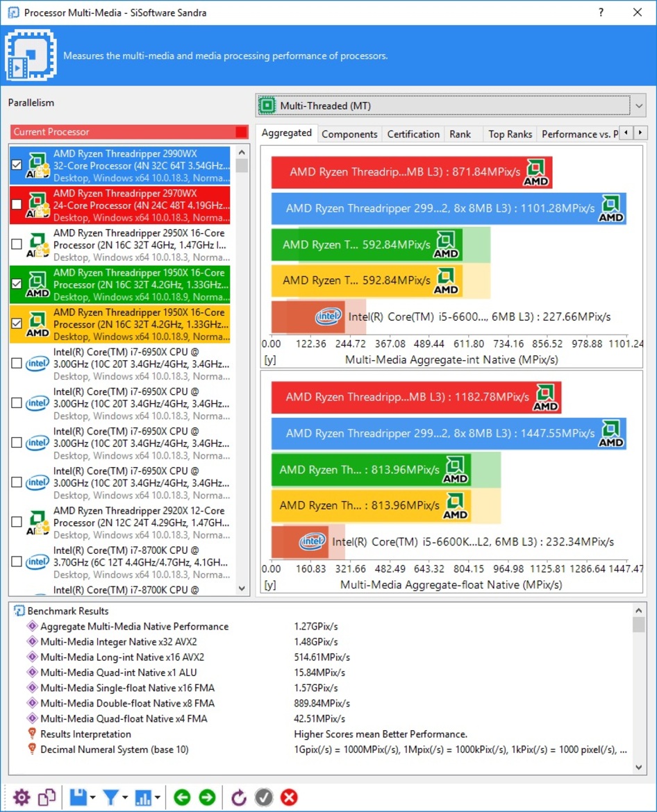Select the green 813.96MPix/s float bar

[x=371, y=470]
